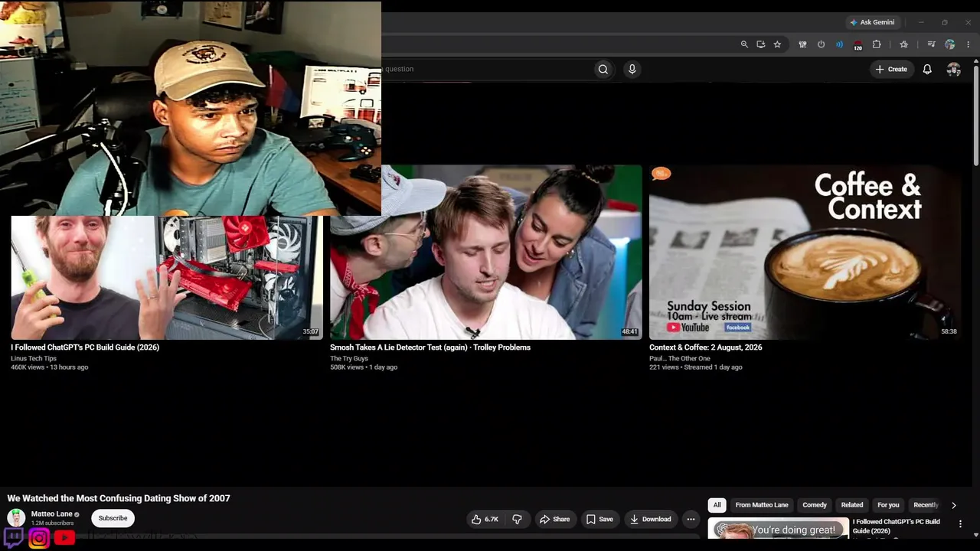Dislike the video with thumbs-down
This screenshot has height=551, width=980.
coord(517,519)
